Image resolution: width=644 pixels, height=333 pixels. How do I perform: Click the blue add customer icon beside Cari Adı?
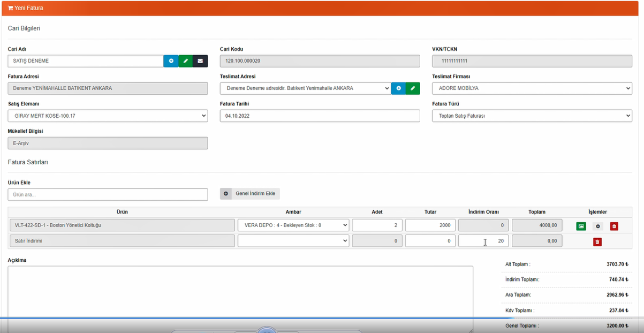pos(171,61)
